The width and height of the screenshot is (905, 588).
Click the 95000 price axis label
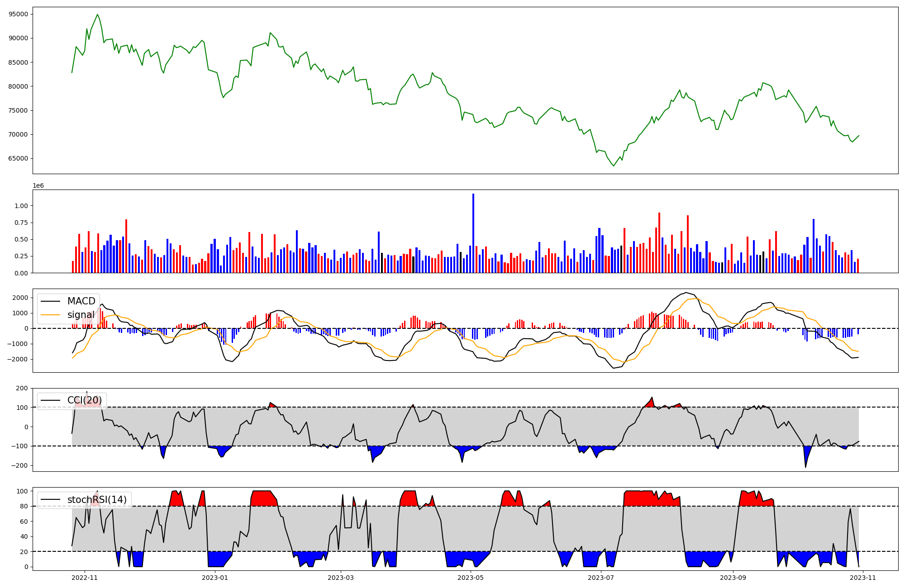pyautogui.click(x=19, y=14)
